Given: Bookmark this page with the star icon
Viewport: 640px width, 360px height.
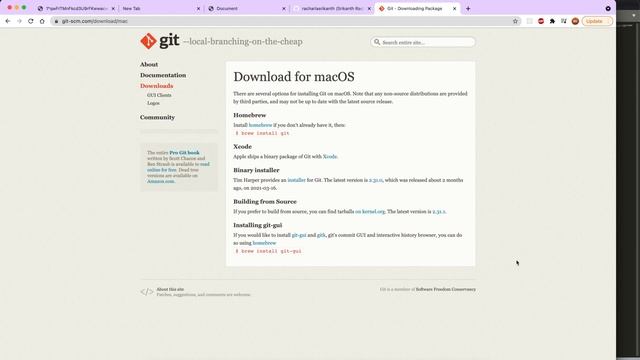Looking at the screenshot, I should click(x=515, y=21).
